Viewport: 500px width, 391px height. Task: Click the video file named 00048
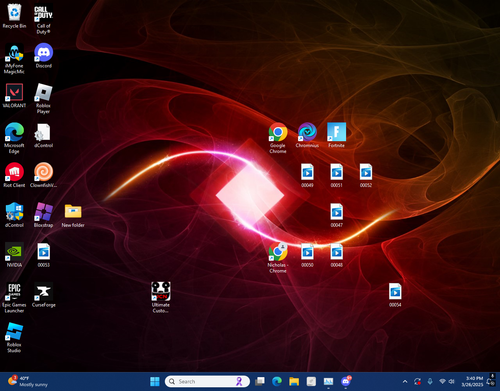[337, 255]
